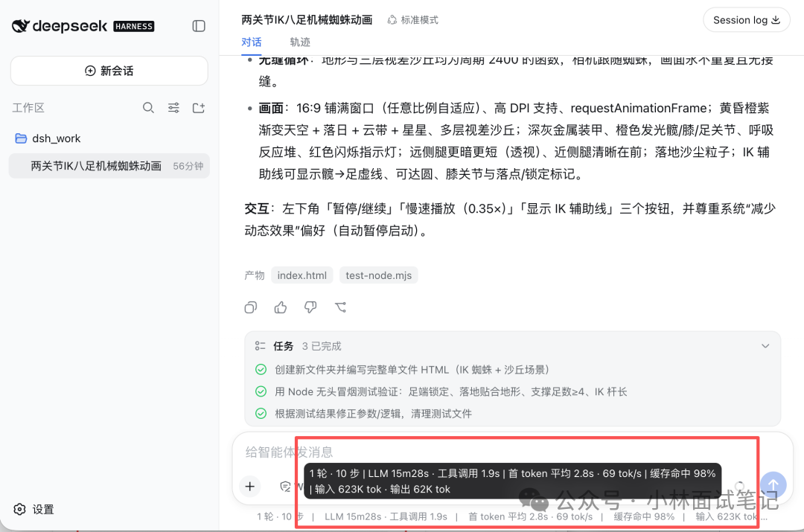Add an attachment with the plus button
Image resolution: width=804 pixels, height=532 pixels.
tap(250, 487)
